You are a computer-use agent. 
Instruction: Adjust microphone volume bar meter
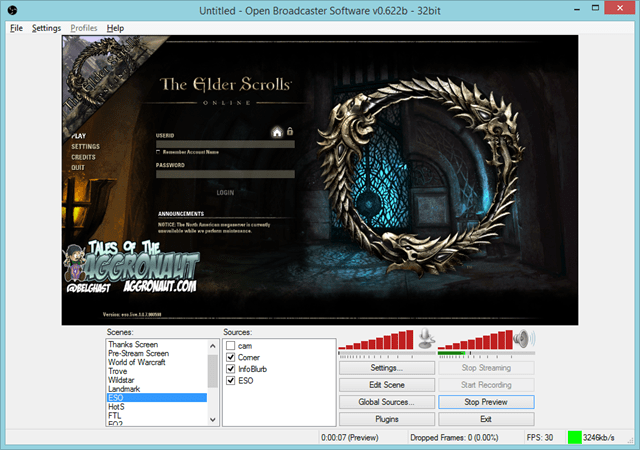pos(376,340)
